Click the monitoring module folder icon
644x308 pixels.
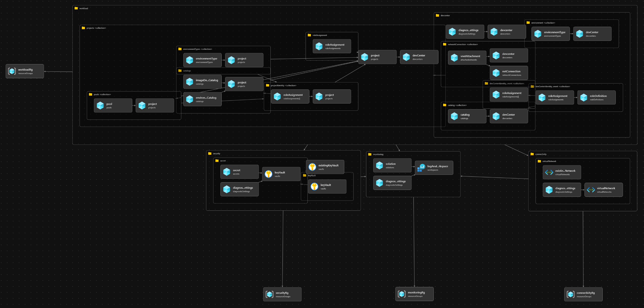(370, 154)
